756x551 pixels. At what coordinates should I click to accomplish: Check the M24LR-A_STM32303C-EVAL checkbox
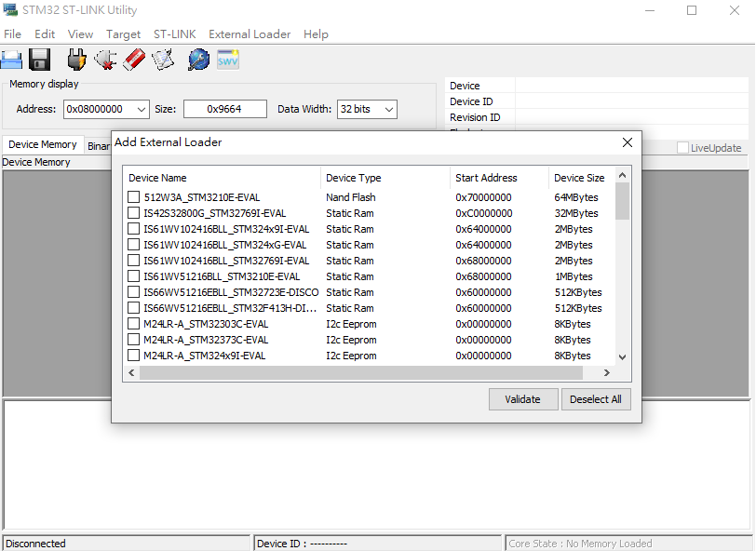(133, 324)
